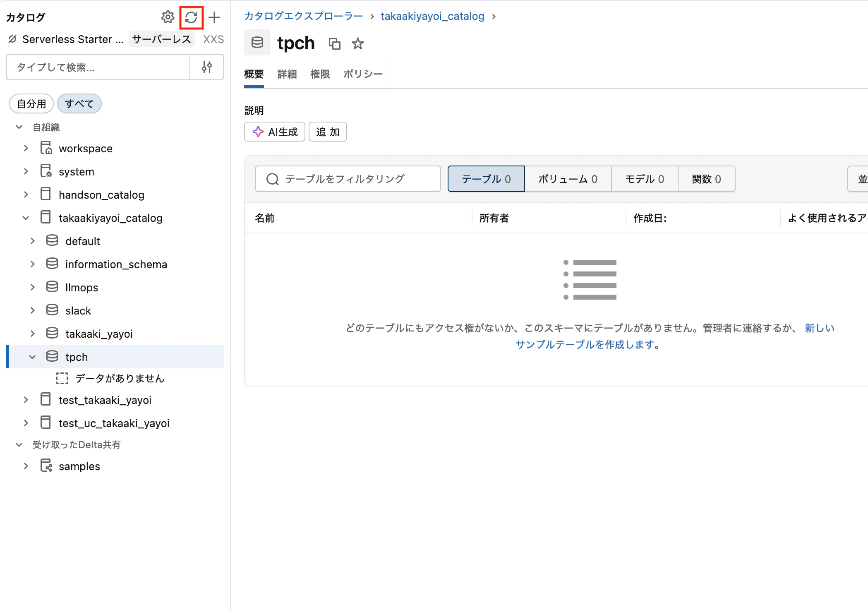Viewport: 868px width, 610px height.
Task: Click the empty-data placeholder icon in tree
Action: tap(62, 378)
